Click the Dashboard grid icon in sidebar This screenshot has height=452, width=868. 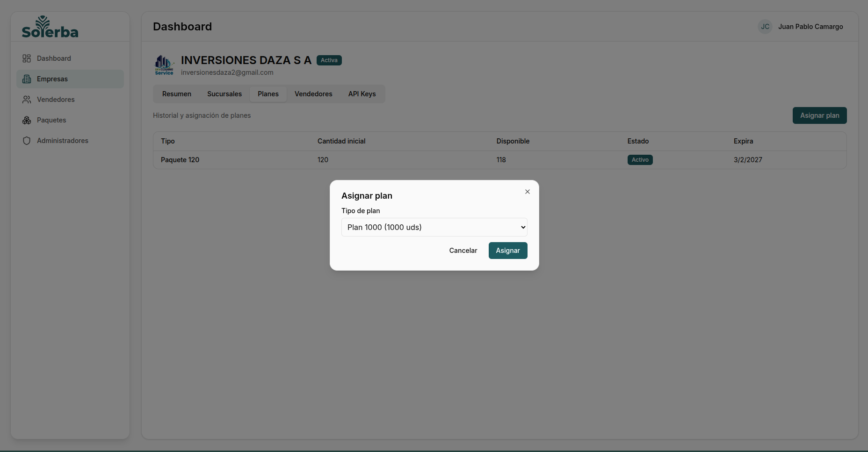pos(27,58)
